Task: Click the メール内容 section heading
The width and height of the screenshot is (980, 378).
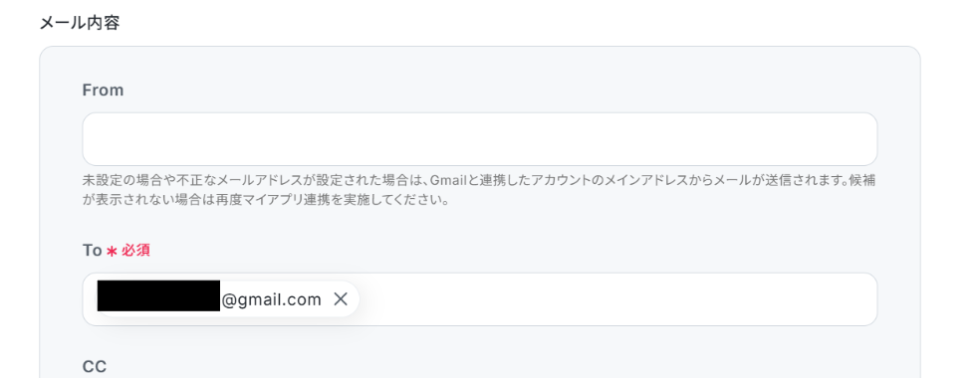Action: (x=80, y=23)
